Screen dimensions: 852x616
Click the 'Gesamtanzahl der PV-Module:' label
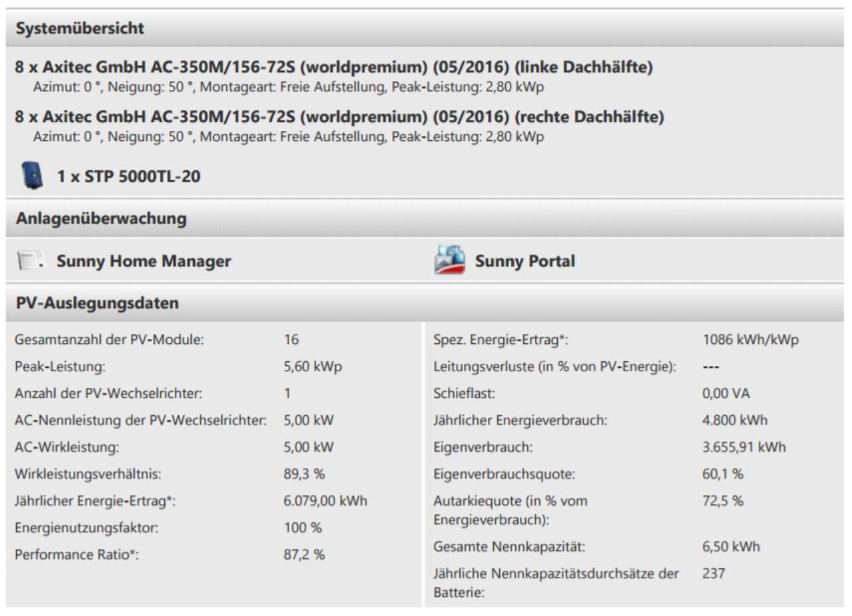tap(109, 340)
